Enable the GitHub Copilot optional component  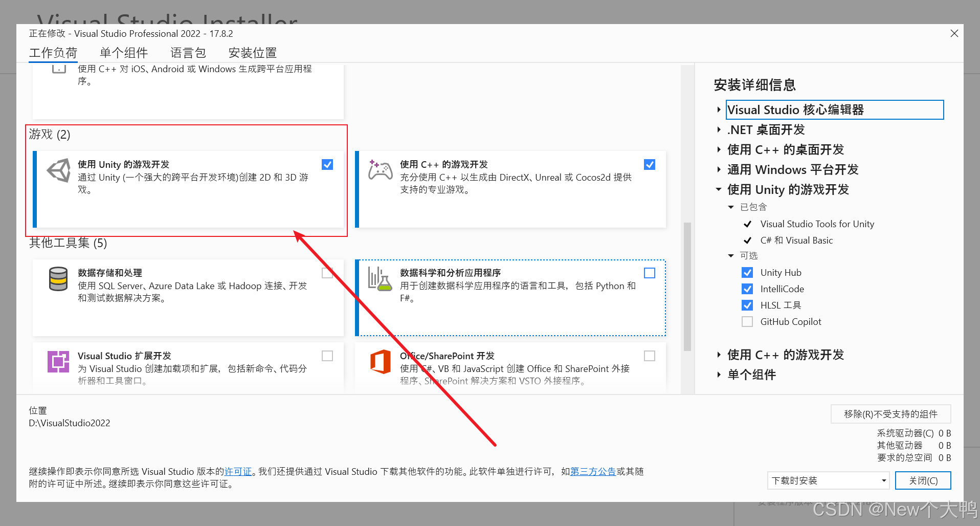click(747, 321)
